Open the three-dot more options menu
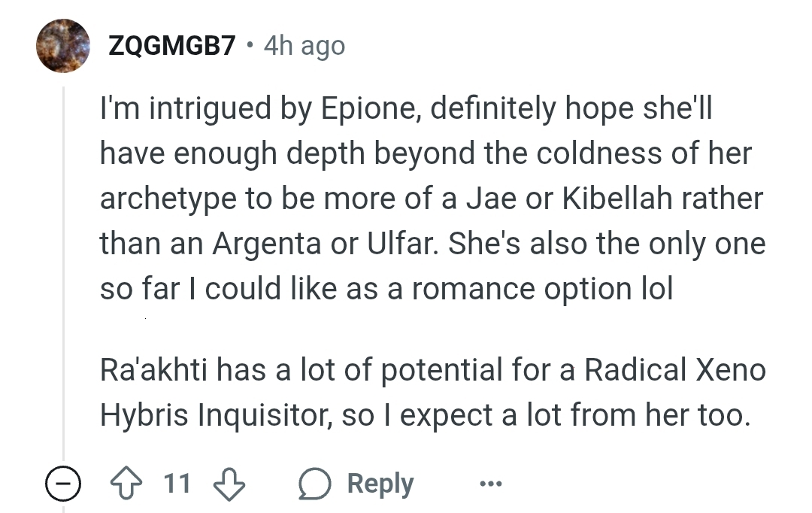Viewport: 812px width, 513px height. click(490, 484)
